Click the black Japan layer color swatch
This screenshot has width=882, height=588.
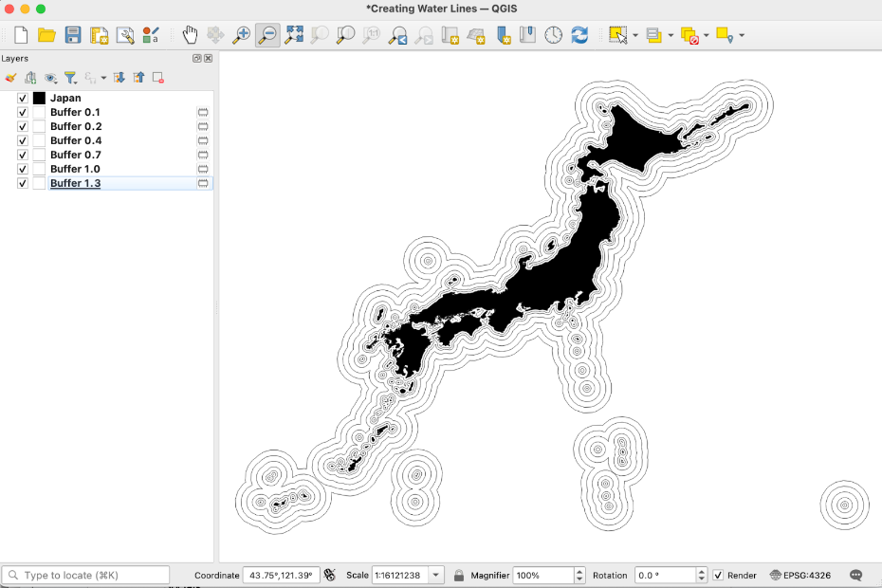pyautogui.click(x=39, y=98)
